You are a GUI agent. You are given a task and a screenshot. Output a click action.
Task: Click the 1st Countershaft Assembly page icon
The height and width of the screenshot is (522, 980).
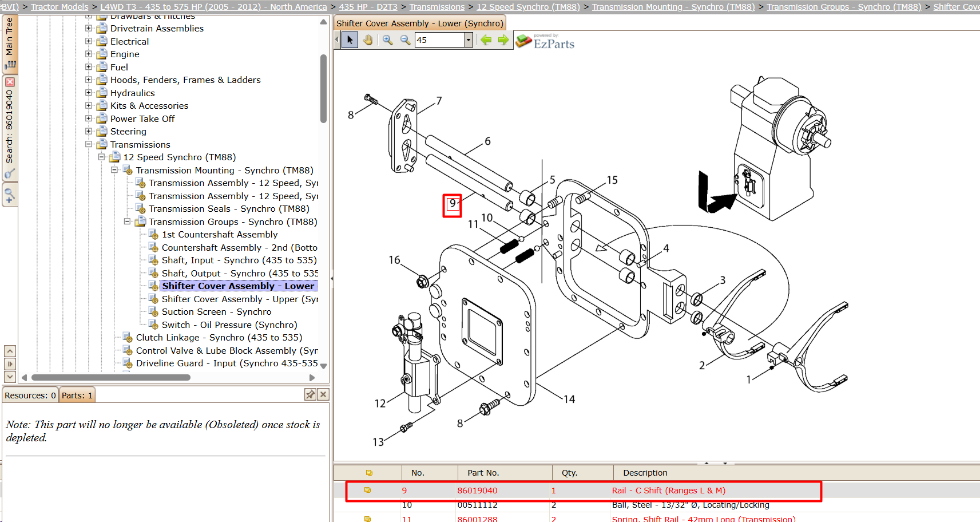pyautogui.click(x=153, y=234)
